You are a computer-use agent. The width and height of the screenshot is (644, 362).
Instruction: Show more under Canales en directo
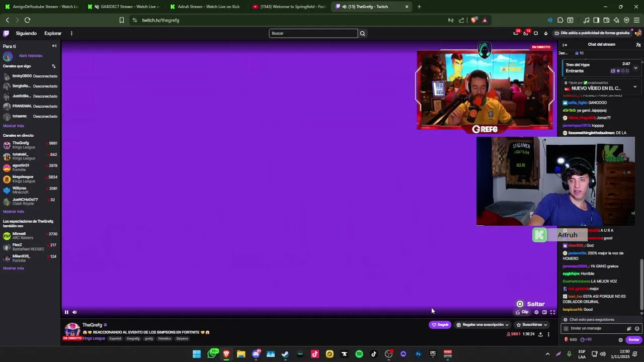click(14, 212)
